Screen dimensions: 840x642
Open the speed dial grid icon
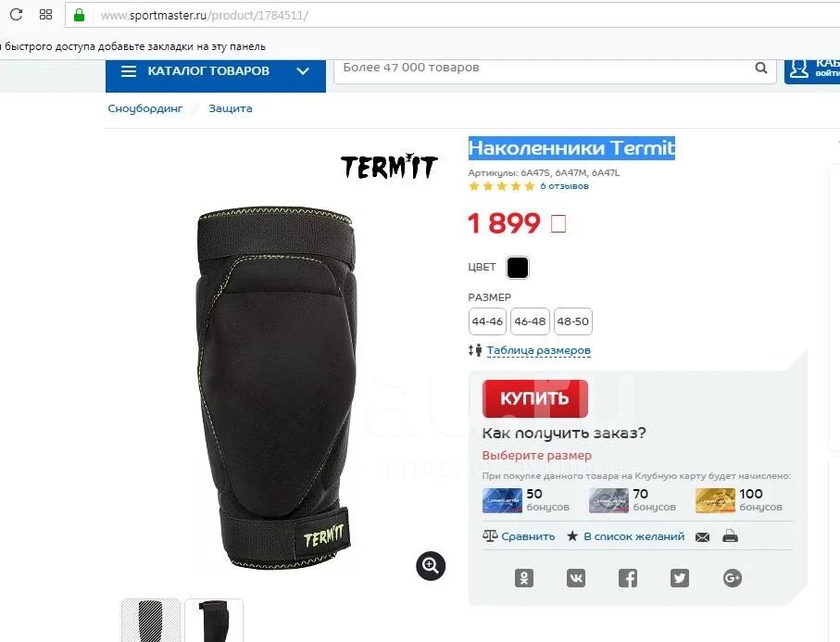tap(45, 15)
